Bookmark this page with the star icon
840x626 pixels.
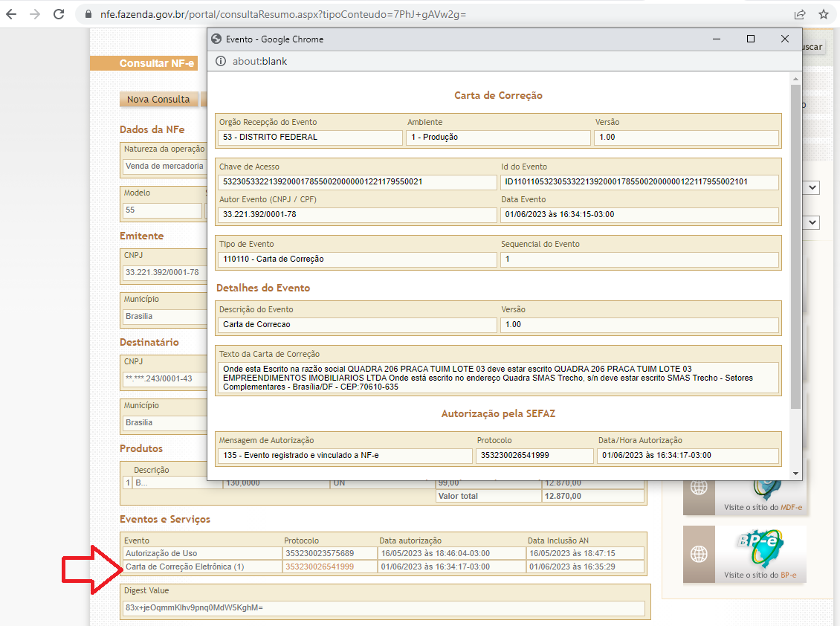coord(824,14)
